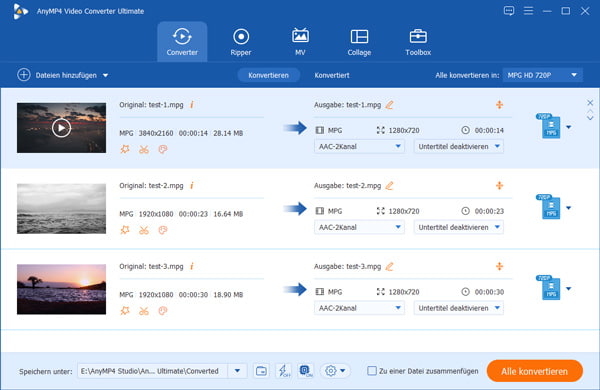Click the plus icon for Dateien hinzufügen
The height and width of the screenshot is (390, 600).
pos(24,75)
